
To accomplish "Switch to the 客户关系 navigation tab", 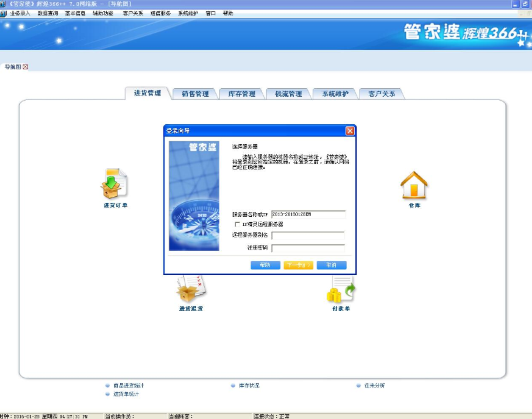I will (x=382, y=94).
